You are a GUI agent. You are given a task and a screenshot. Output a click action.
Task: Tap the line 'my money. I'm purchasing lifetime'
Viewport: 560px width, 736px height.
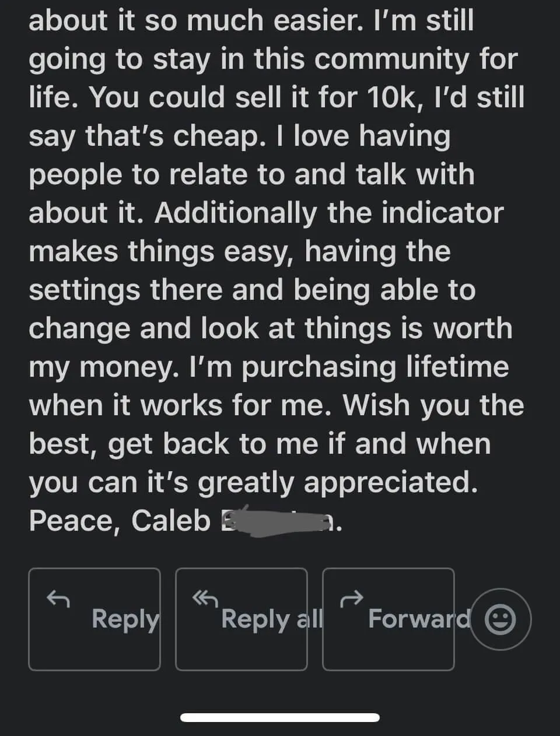(x=268, y=367)
